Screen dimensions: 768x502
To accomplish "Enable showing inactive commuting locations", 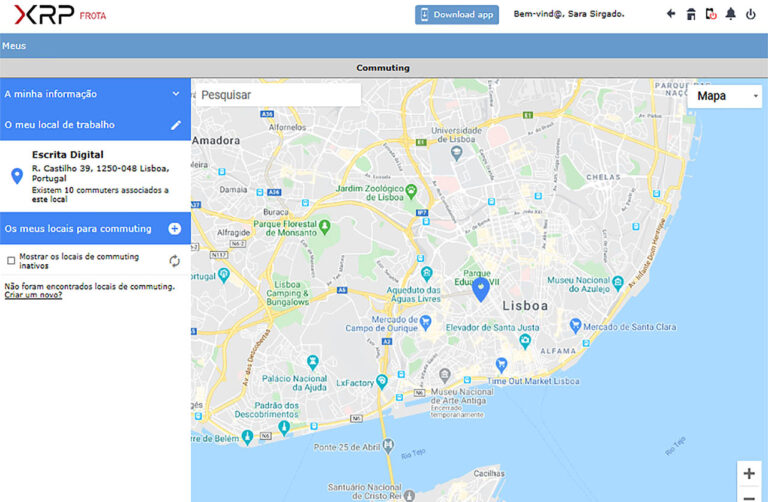I will tap(11, 261).
